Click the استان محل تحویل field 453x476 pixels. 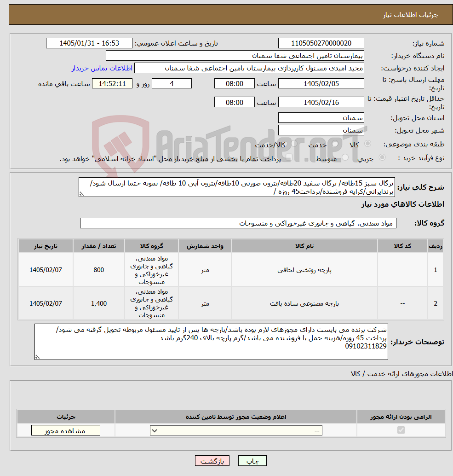[321, 118]
